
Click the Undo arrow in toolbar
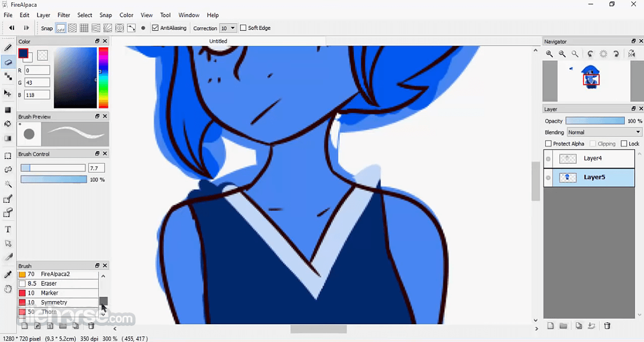[12, 28]
